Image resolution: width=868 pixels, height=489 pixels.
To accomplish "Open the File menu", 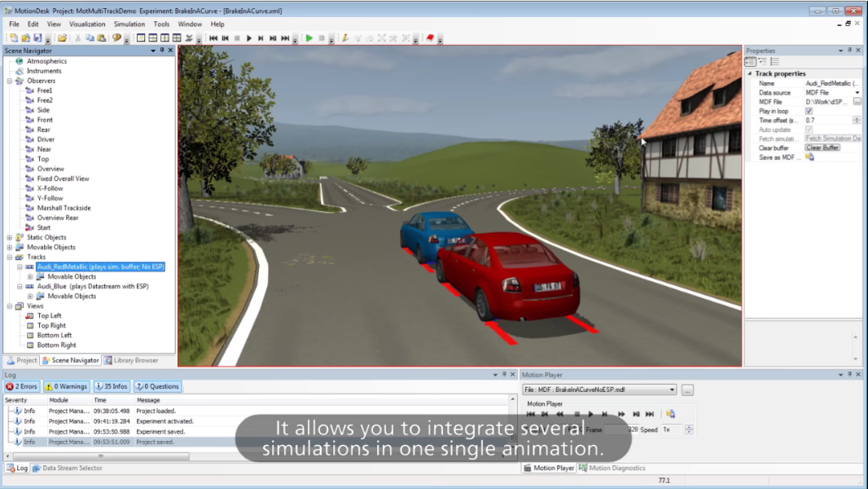I will pos(14,24).
